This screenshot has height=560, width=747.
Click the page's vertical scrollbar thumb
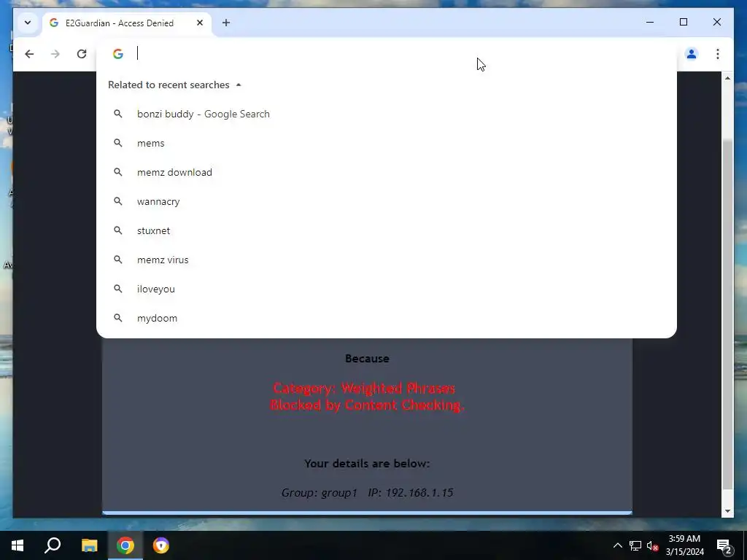727,314
